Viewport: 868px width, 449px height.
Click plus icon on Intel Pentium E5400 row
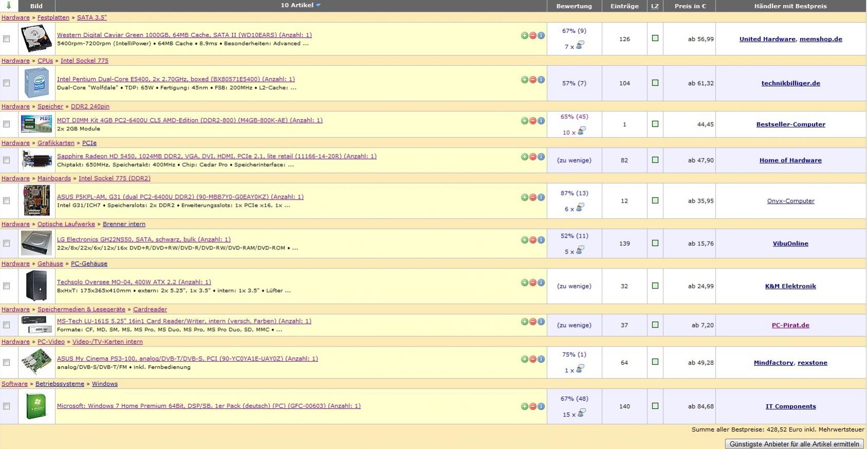pos(525,80)
